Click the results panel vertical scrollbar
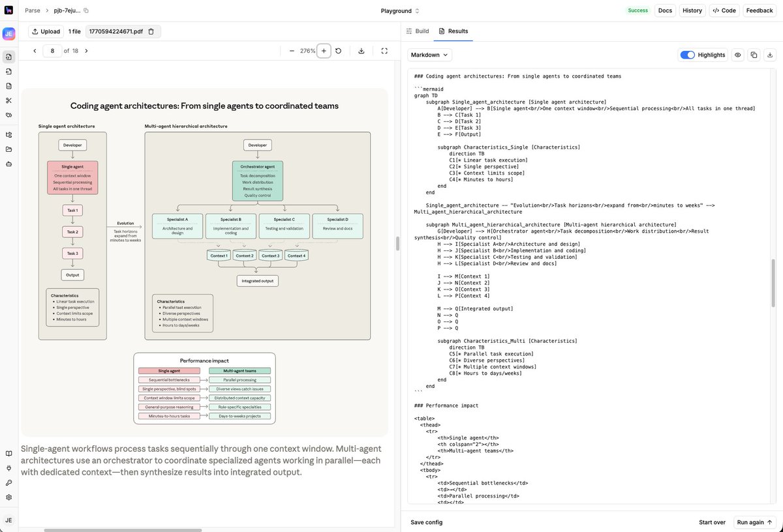 click(x=774, y=283)
